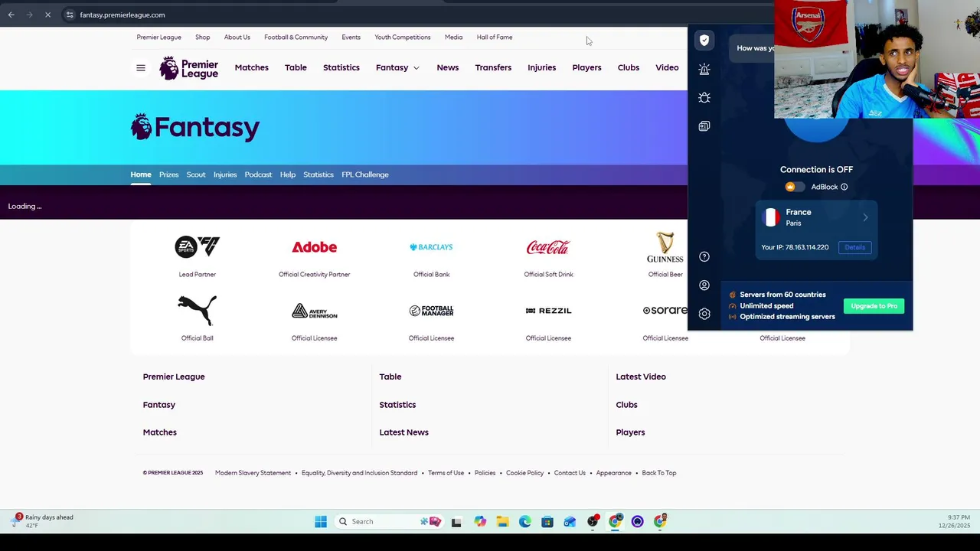Viewport: 980px width, 551px height.
Task: Click the Puma Official Ball logo
Action: 198,310
